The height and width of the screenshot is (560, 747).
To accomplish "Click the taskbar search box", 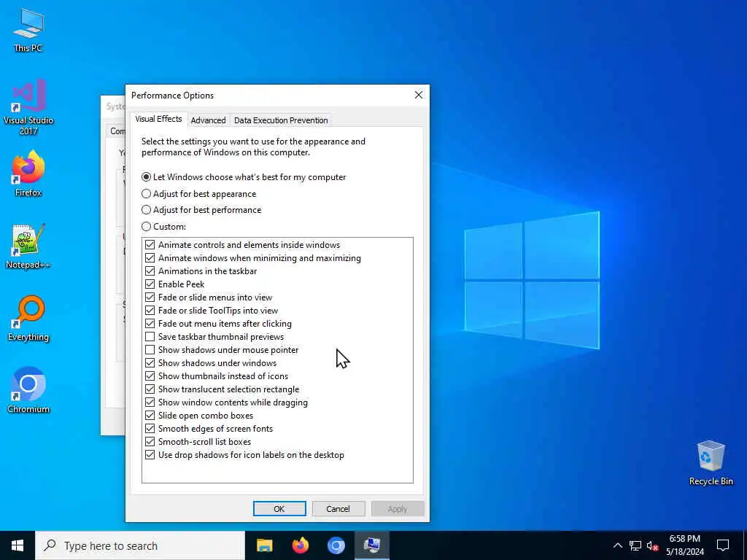I will coord(140,545).
